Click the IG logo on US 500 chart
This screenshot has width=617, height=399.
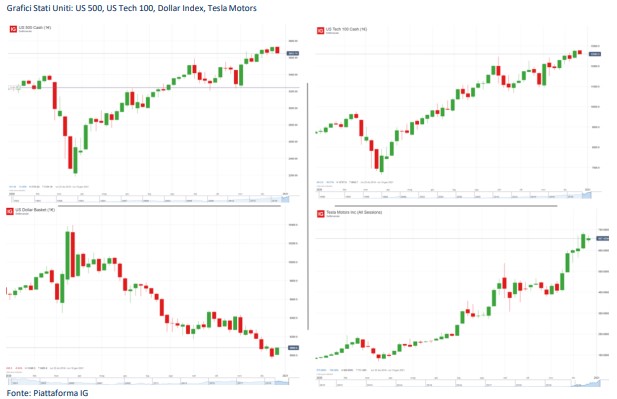pyautogui.click(x=13, y=29)
